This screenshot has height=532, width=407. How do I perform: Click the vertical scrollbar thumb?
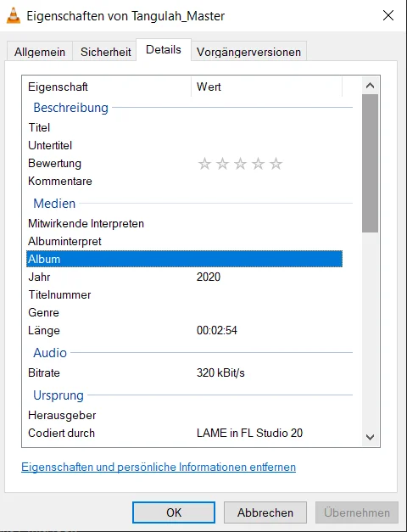[x=370, y=164]
